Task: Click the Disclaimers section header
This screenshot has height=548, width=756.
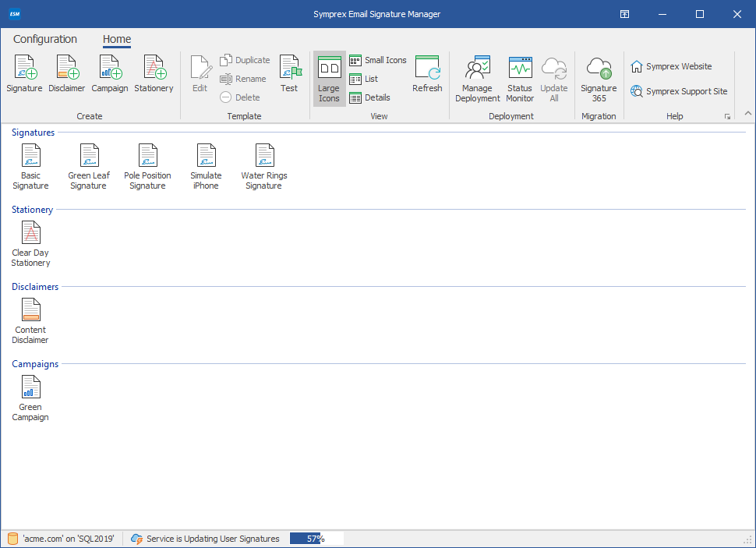Action: point(35,287)
